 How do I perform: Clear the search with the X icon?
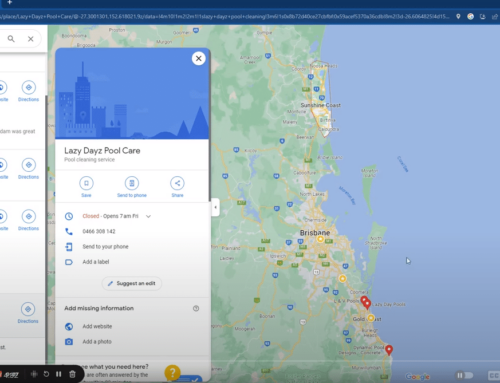tap(31, 39)
